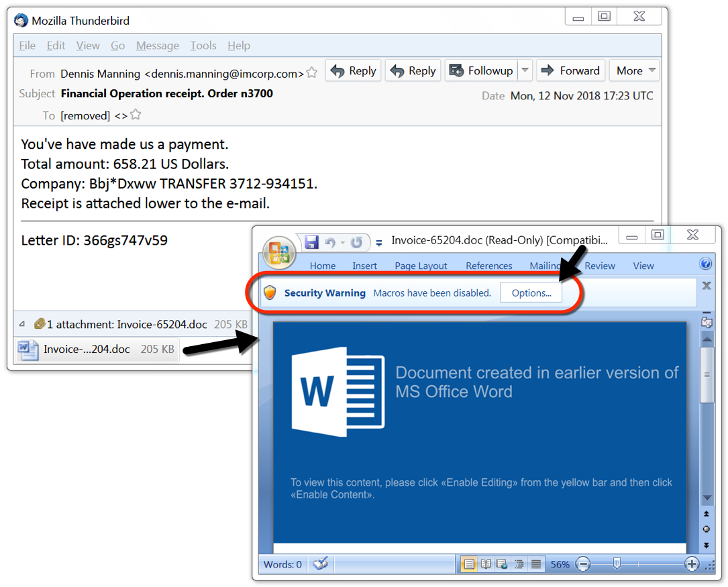This screenshot has width=728, height=587.
Task: Click the Office Button in Word
Action: 279,253
